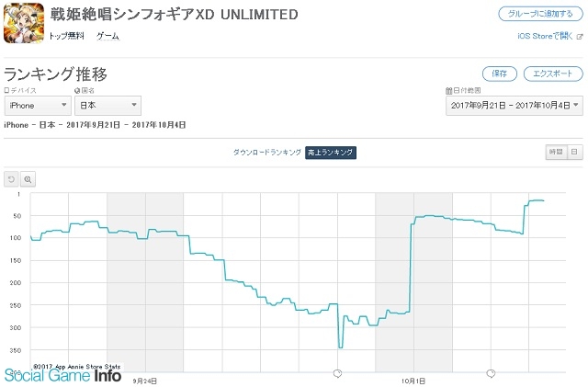Click the globe icon next to 国名
This screenshot has height=387, width=588.
tap(77, 90)
